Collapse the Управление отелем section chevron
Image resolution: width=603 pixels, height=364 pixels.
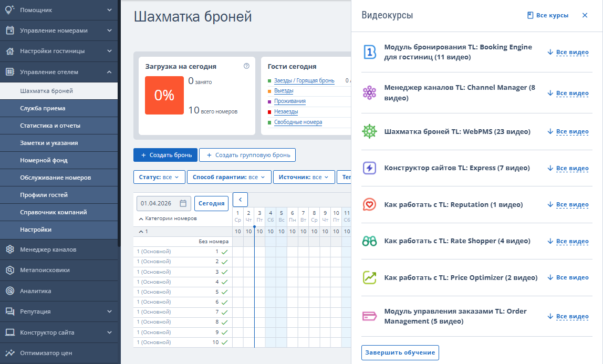coord(110,72)
